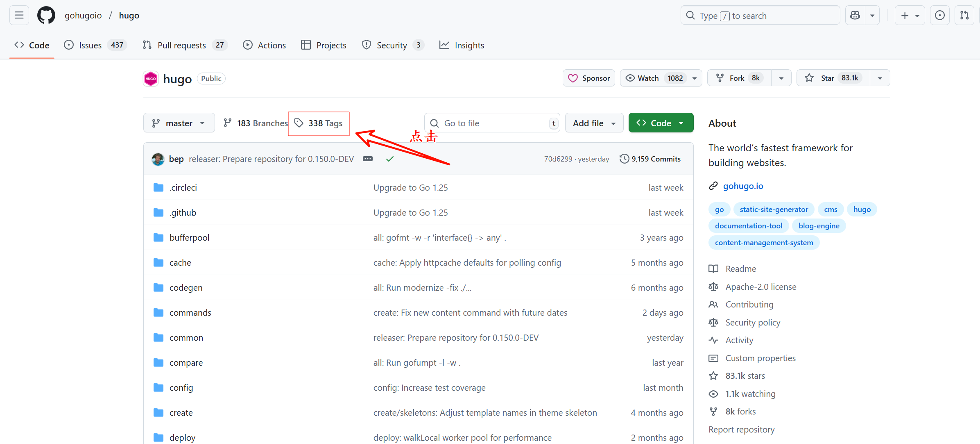The width and height of the screenshot is (980, 444).
Task: Open the deploy folder
Action: coord(182,438)
